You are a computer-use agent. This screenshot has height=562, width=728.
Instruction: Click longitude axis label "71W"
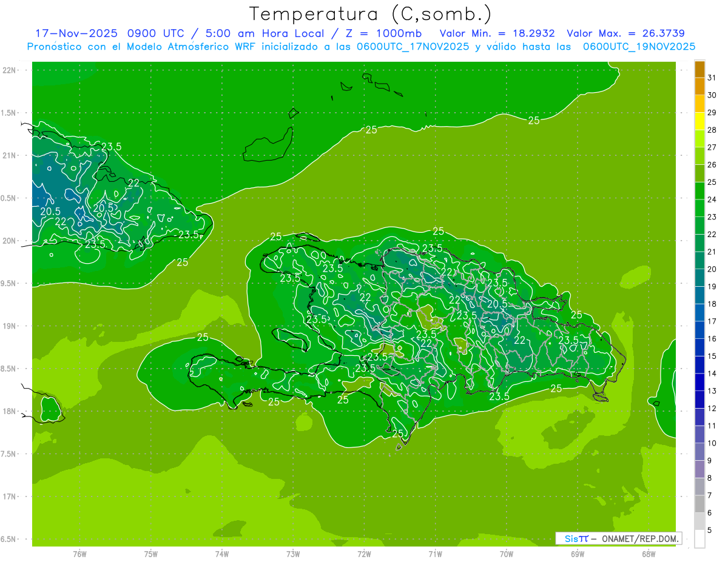[x=435, y=554]
